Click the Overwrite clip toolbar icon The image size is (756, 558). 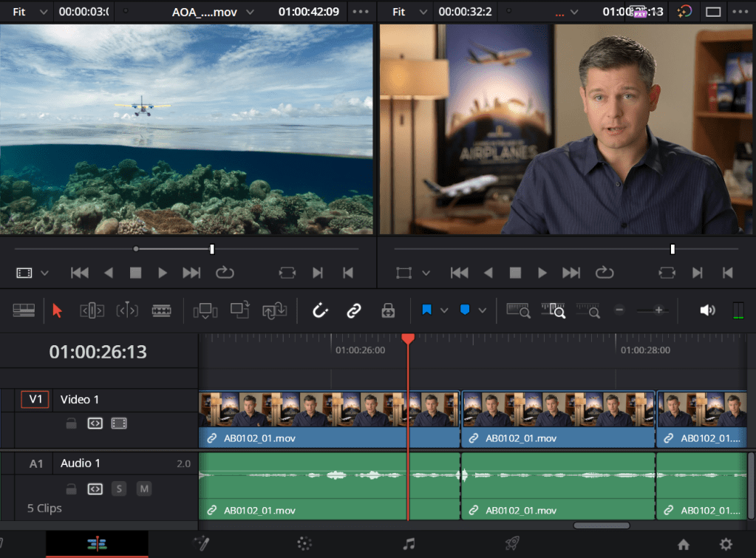pyautogui.click(x=239, y=311)
